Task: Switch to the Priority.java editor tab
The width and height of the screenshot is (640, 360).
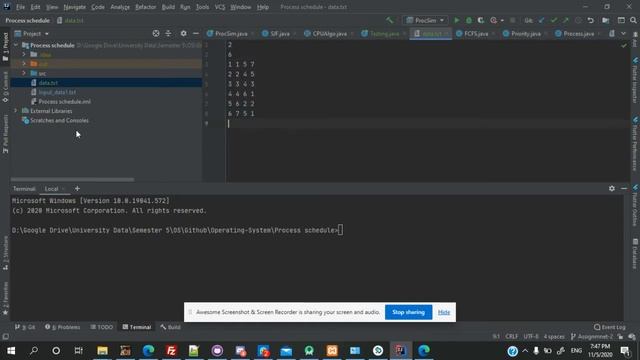Action: coord(526,33)
